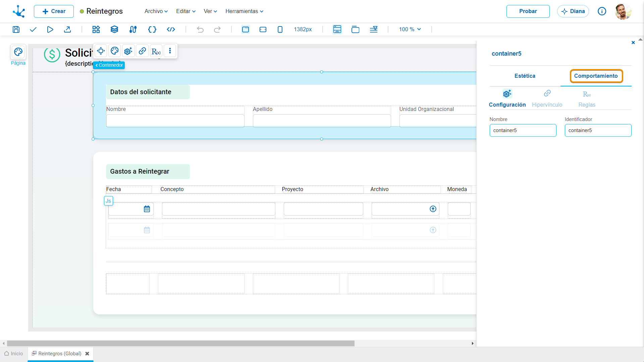Click the Página palette icon
This screenshot has height=362, width=644.
18,52
